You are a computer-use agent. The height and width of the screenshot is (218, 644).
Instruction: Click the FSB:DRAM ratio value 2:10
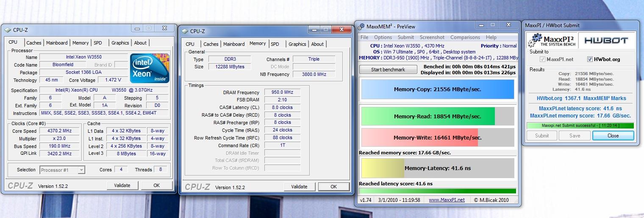coord(282,100)
